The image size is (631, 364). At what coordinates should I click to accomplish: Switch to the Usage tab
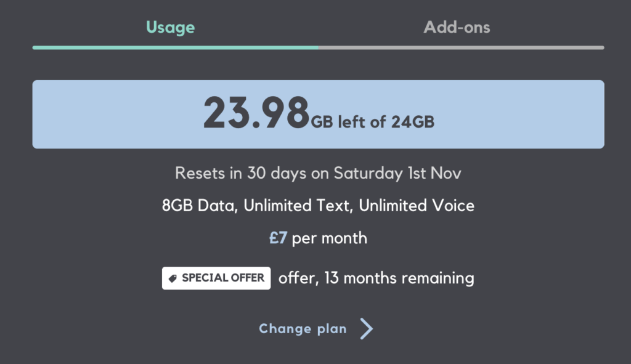(170, 27)
